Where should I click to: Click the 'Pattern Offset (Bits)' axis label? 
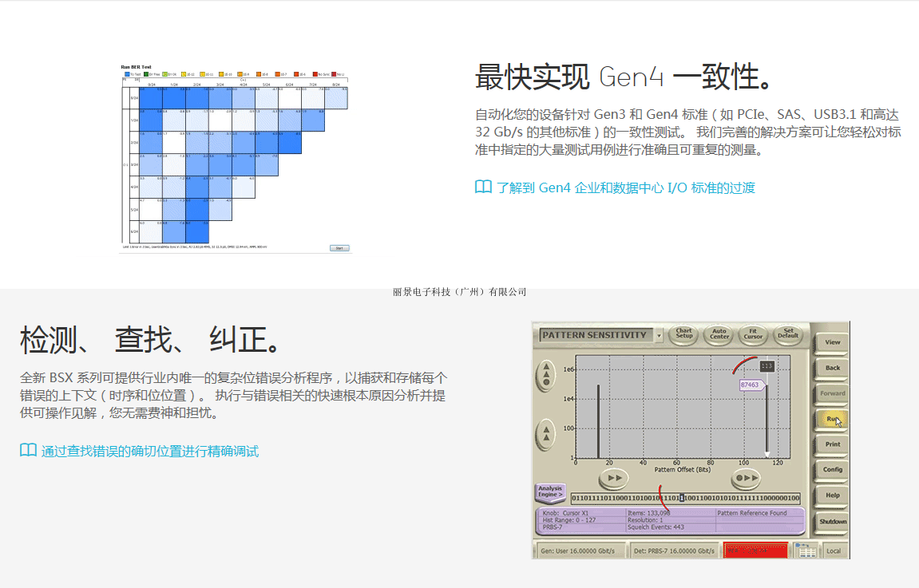682,470
